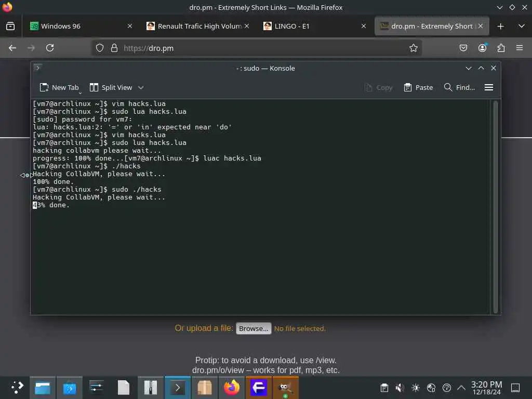Go back one page in Firefox
The height and width of the screenshot is (399, 532).
[12, 48]
